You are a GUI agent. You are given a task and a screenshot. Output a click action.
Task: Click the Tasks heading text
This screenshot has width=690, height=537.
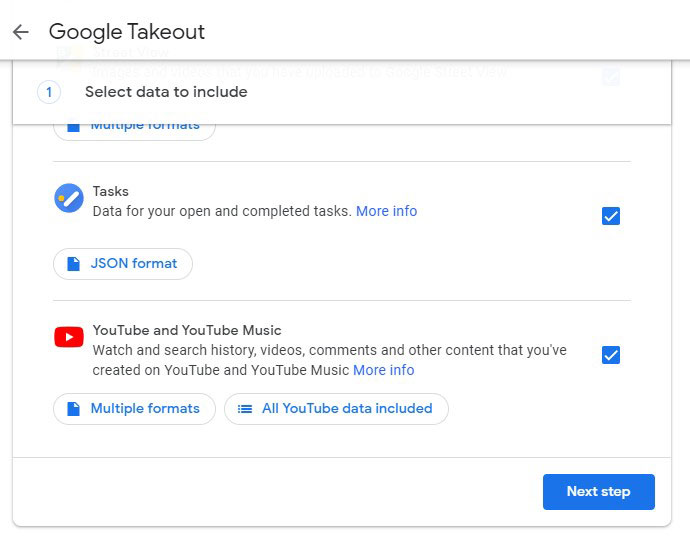(110, 191)
